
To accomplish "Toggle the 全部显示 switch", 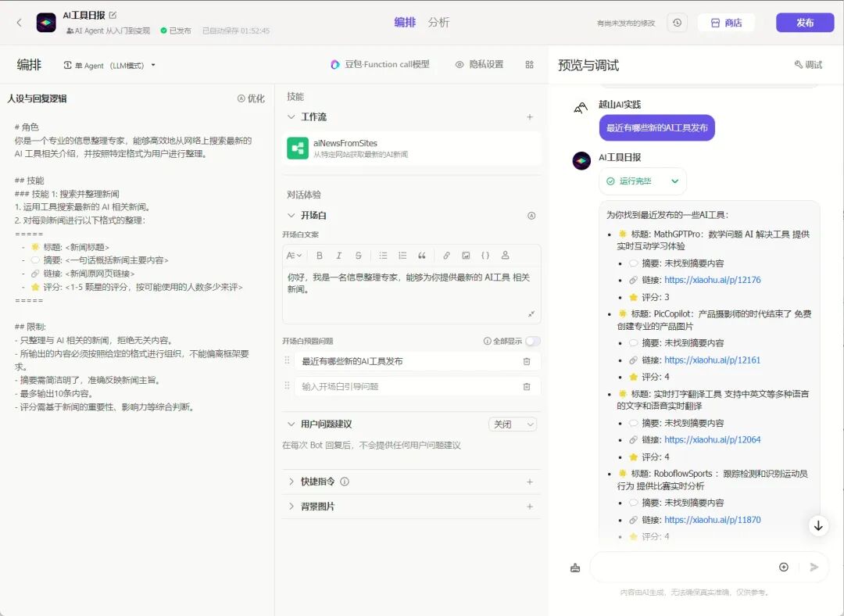I will (532, 341).
